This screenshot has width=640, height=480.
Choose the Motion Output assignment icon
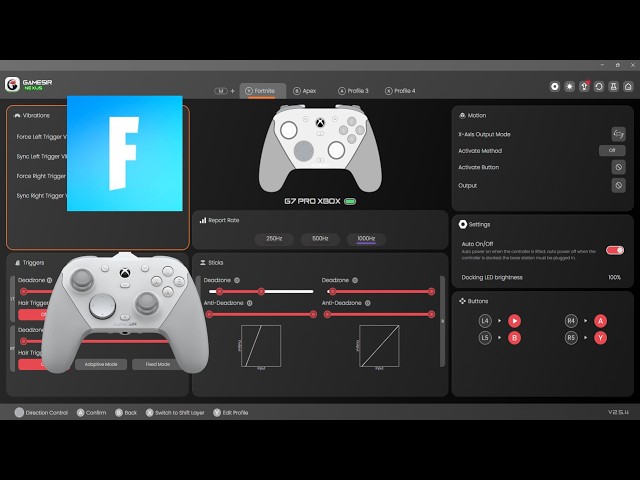pos(618,185)
